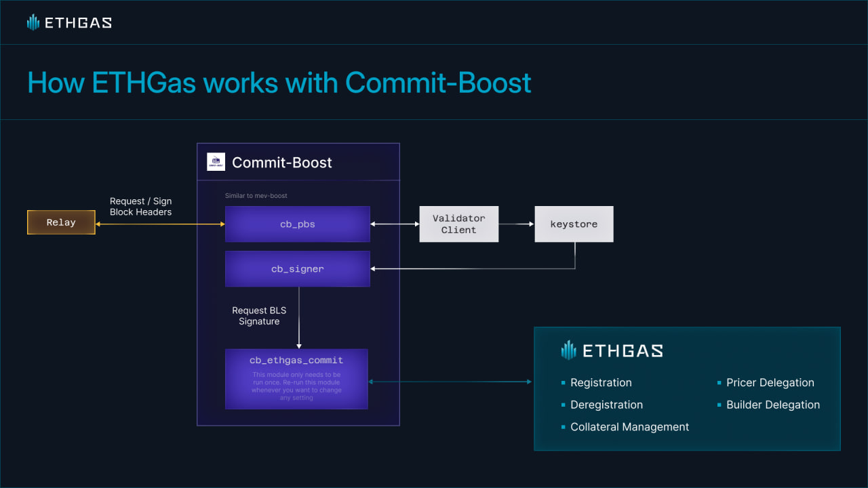Click the Commit-Boost panel title text

click(x=282, y=163)
